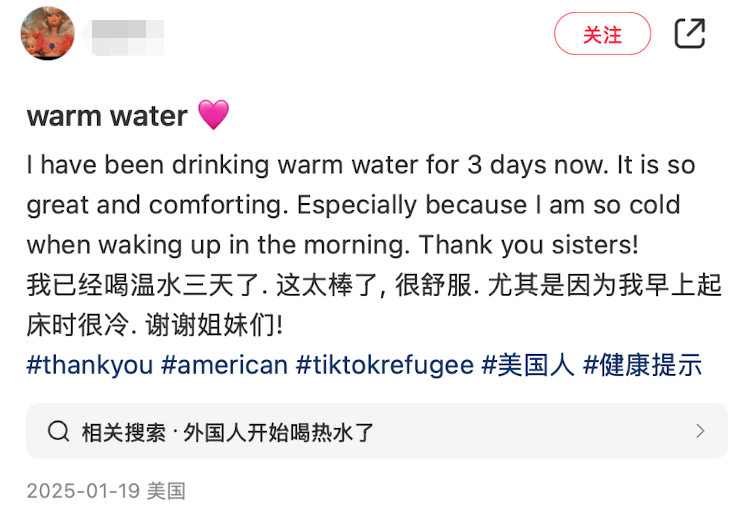
Task: Click the blurred username beside the avatar
Action: click(x=128, y=35)
